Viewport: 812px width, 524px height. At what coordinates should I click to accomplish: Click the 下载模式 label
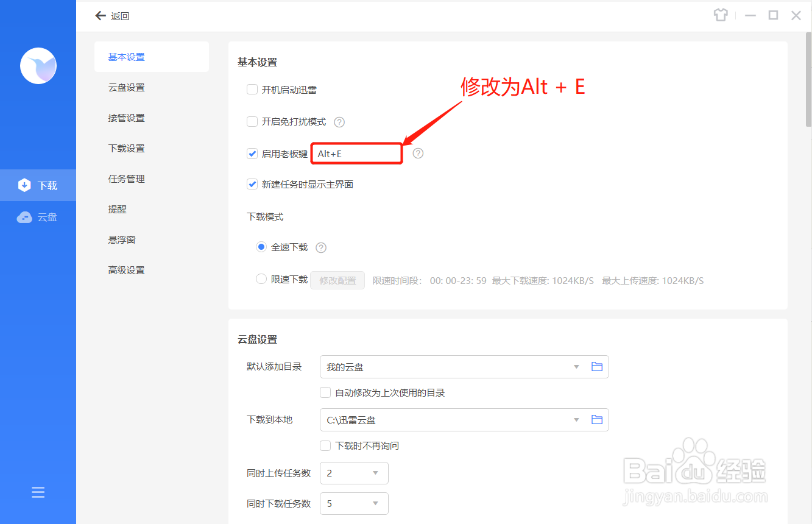click(265, 216)
